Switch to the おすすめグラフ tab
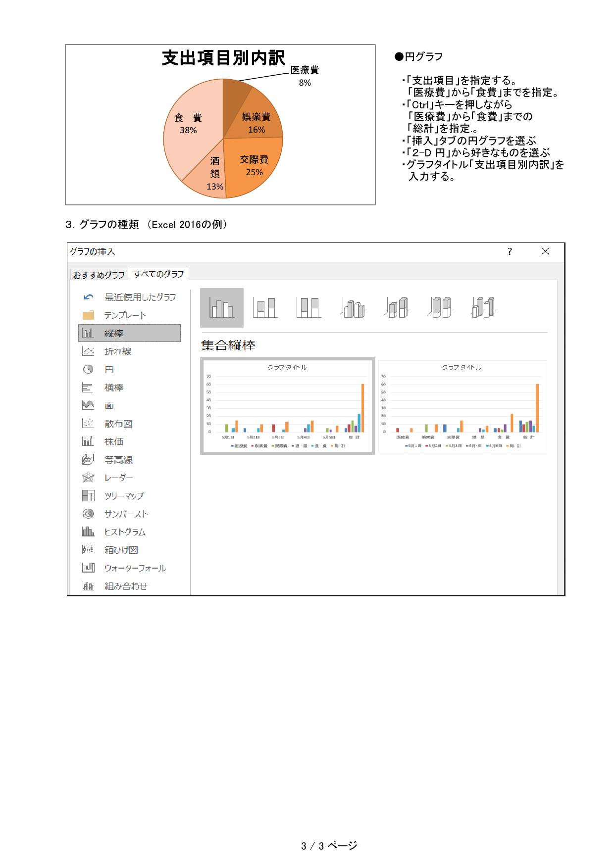Image resolution: width=614 pixels, height=868 pixels. pos(99,275)
